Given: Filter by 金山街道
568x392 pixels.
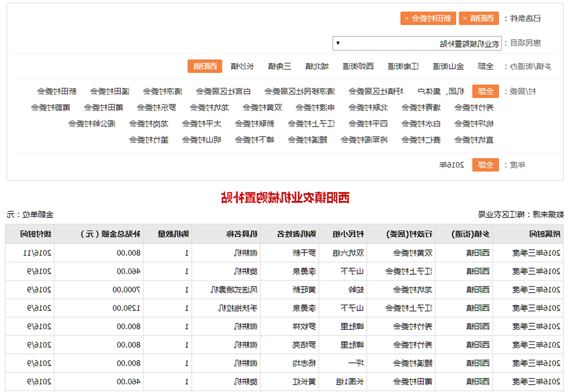Looking at the screenshot, I should (448, 66).
